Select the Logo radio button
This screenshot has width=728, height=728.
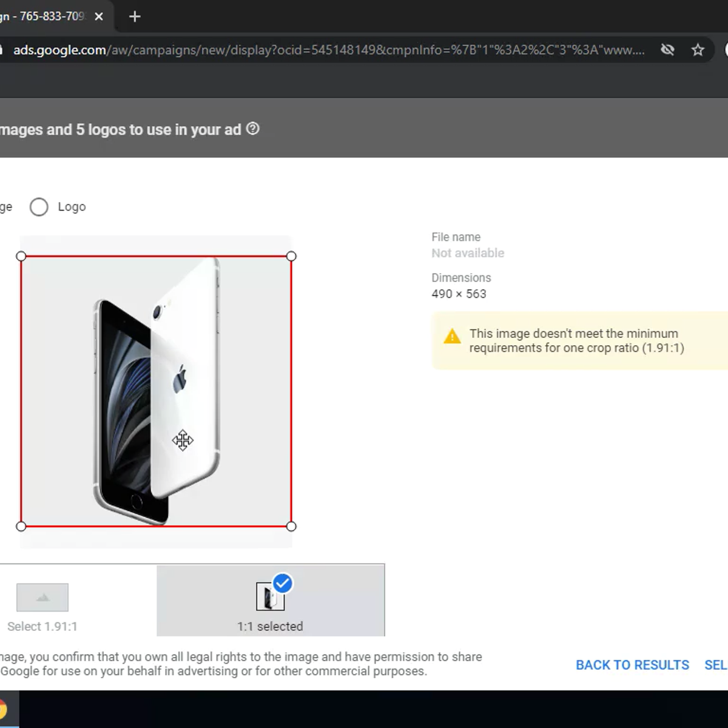coord(39,207)
